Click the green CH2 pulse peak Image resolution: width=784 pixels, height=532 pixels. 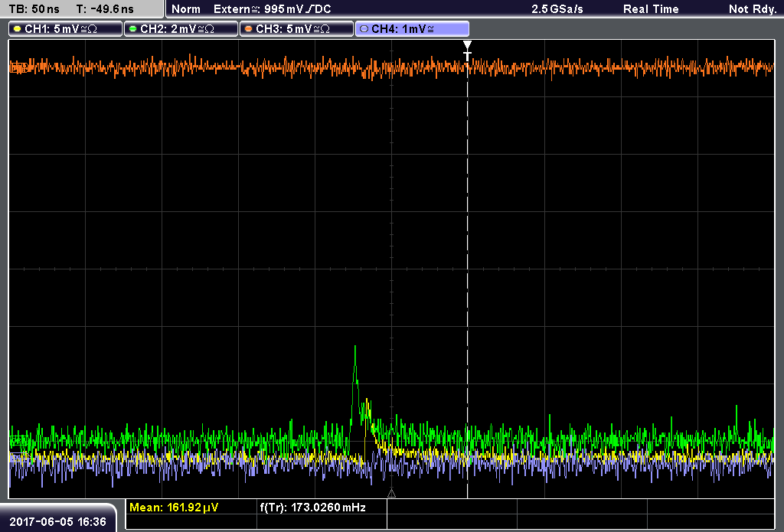pyautogui.click(x=355, y=348)
